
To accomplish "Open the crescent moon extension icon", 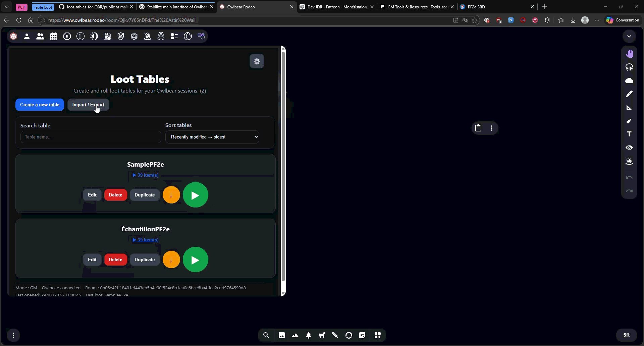I will tap(188, 36).
